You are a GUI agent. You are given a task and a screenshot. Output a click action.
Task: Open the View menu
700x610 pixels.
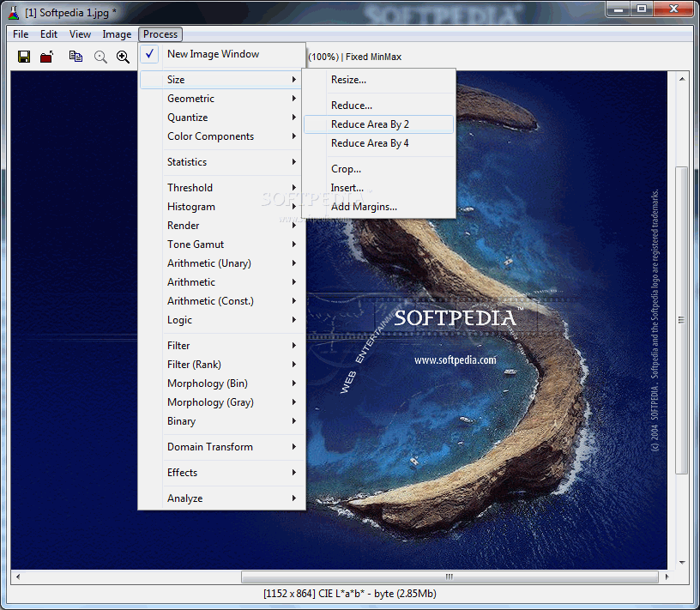[x=80, y=34]
